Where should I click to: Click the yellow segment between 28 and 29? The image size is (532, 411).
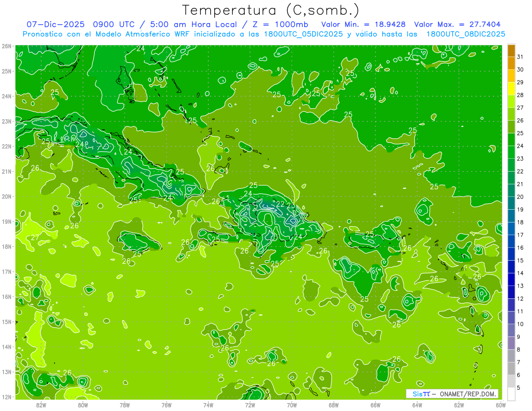[x=511, y=89]
